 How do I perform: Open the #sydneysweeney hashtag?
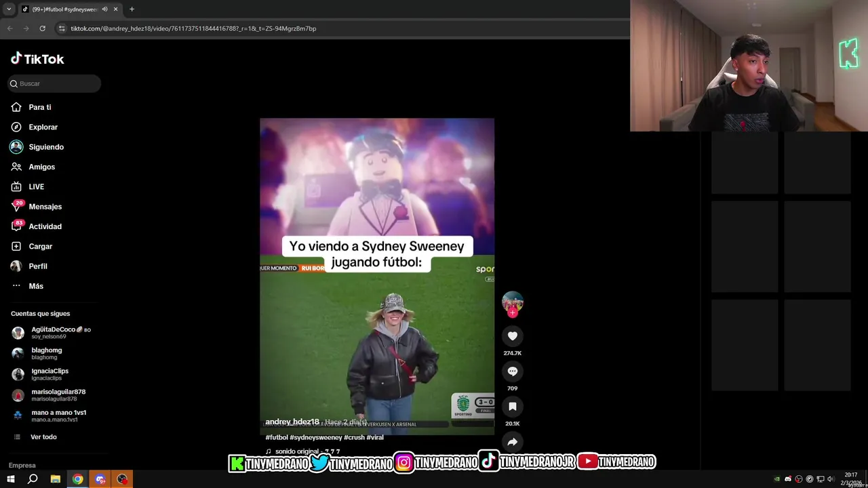(x=316, y=437)
